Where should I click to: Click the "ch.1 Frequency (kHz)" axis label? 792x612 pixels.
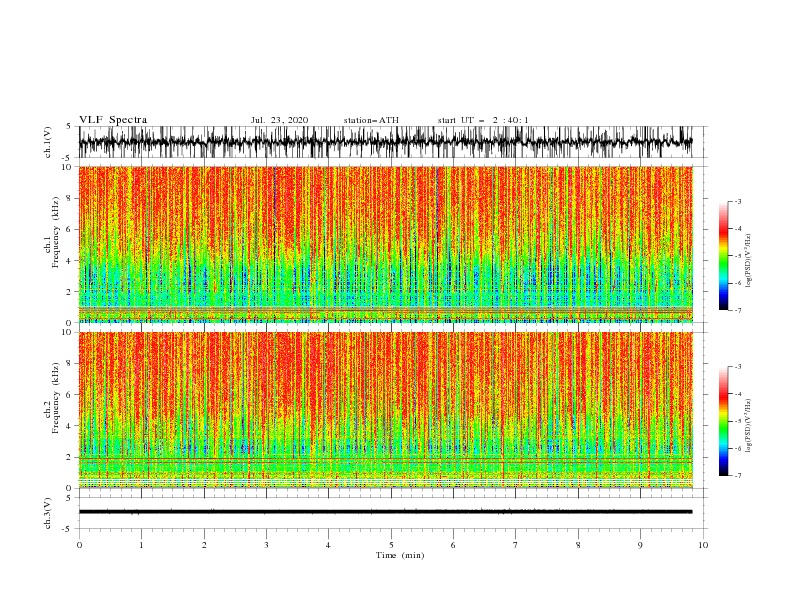(51, 233)
